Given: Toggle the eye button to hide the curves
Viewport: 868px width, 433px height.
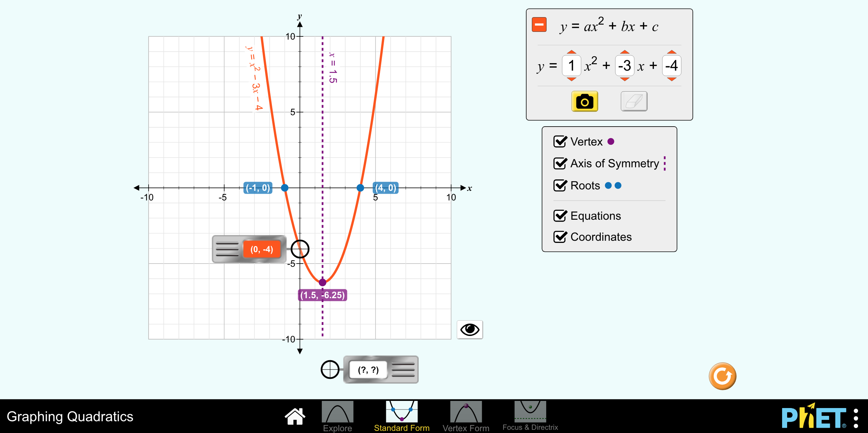Looking at the screenshot, I should pos(470,329).
